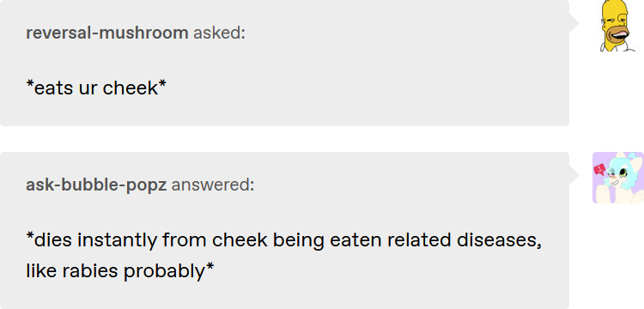Screen dimensions: 644x309
Task: Visit the reversal-mushroom blog link
Action: pos(107,33)
